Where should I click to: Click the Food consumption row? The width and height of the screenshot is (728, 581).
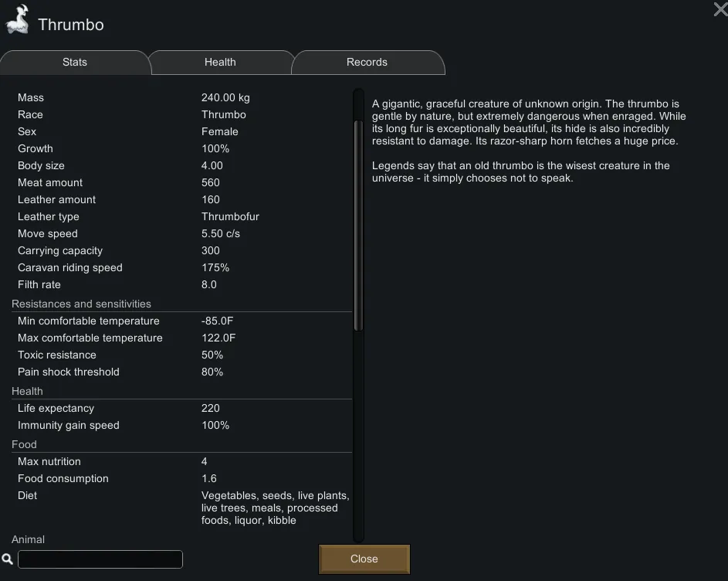click(x=181, y=478)
